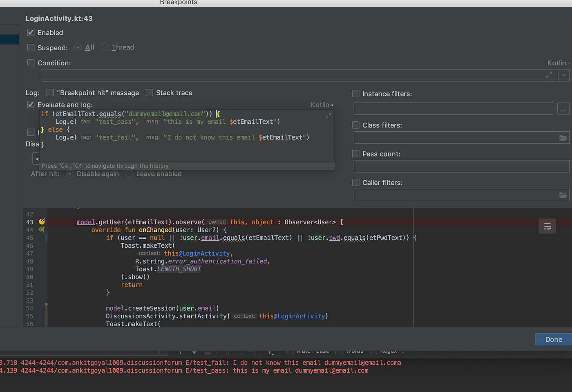Click model.createSession on line 54
Image resolution: width=572 pixels, height=392 pixels.
point(141,308)
